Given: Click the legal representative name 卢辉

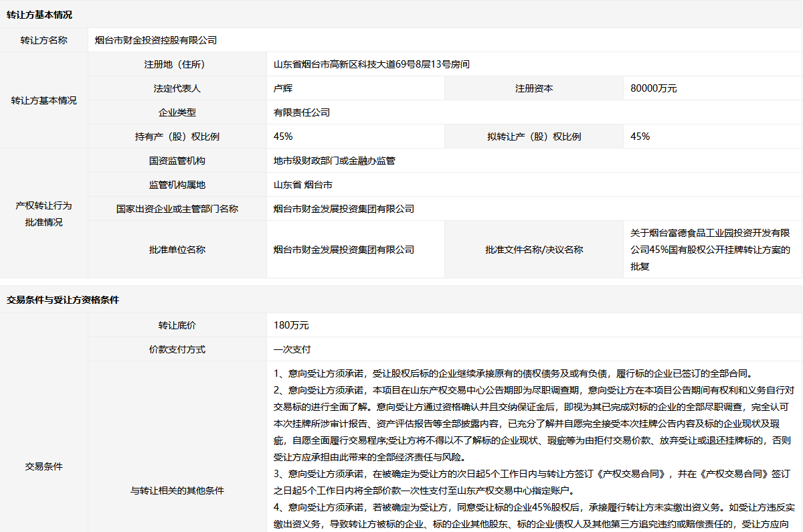Looking at the screenshot, I should [x=283, y=88].
